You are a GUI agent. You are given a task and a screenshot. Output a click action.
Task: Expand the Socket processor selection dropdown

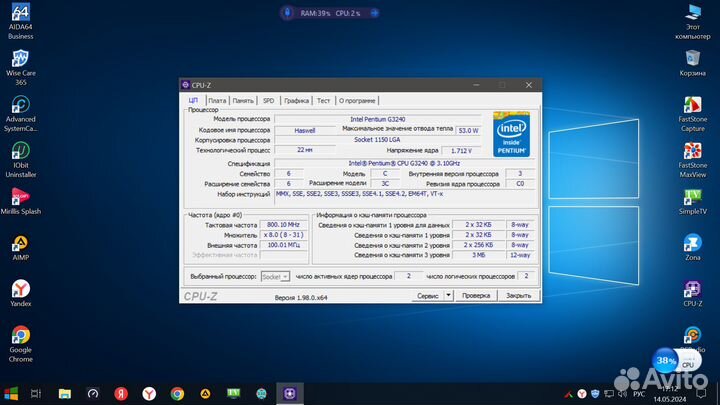(x=275, y=276)
